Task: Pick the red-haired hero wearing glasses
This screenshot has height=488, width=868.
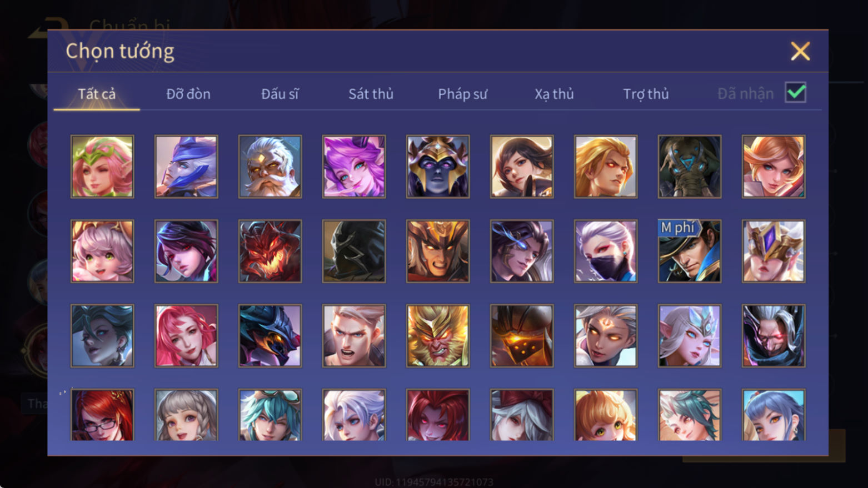Action: [102, 415]
